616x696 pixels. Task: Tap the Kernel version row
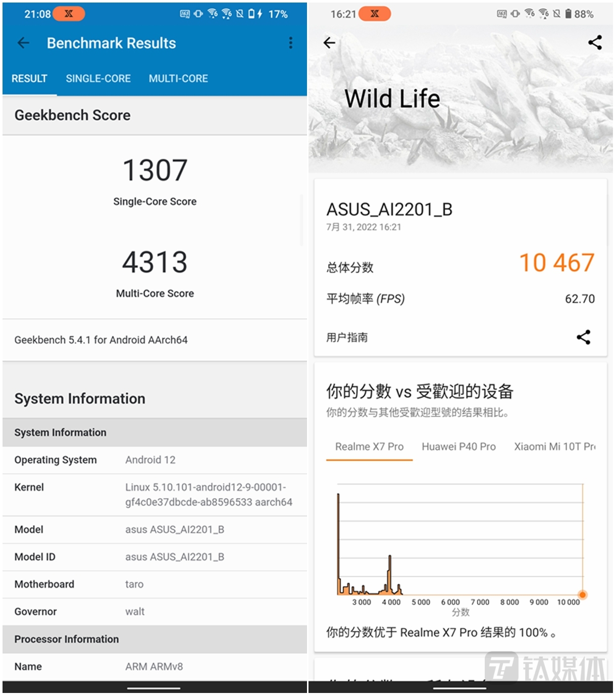155,495
